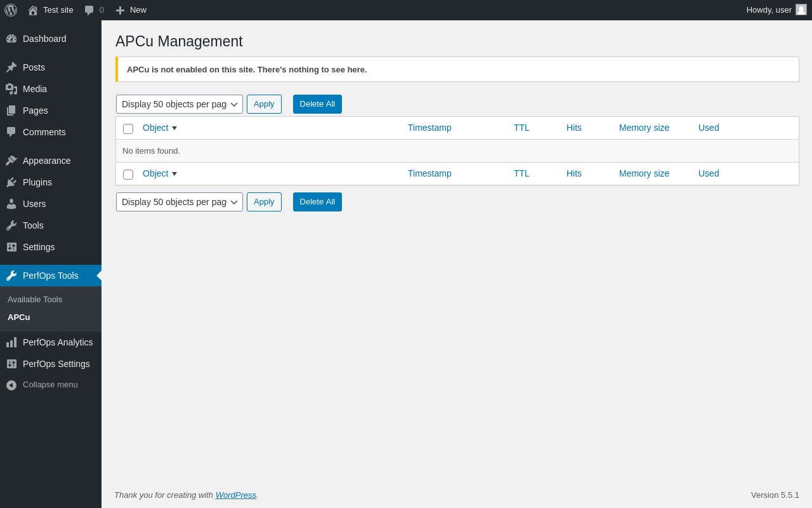Screen dimensions: 812x508
Task: Open the WordPress logo menu
Action: (11, 10)
